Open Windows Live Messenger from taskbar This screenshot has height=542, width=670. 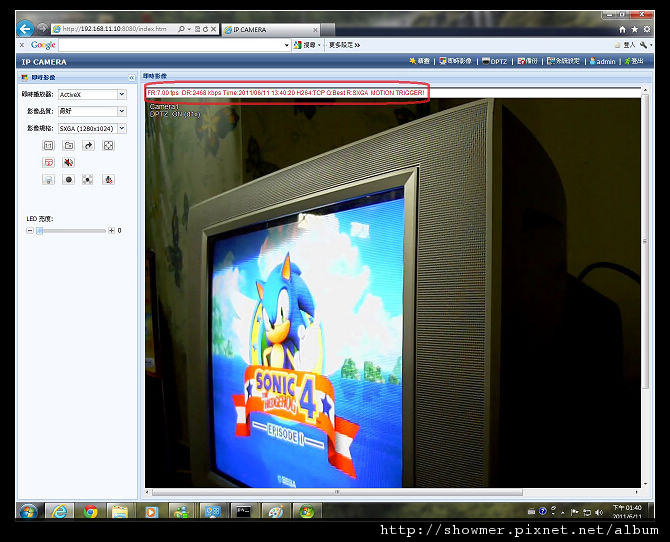pyautogui.click(x=182, y=511)
